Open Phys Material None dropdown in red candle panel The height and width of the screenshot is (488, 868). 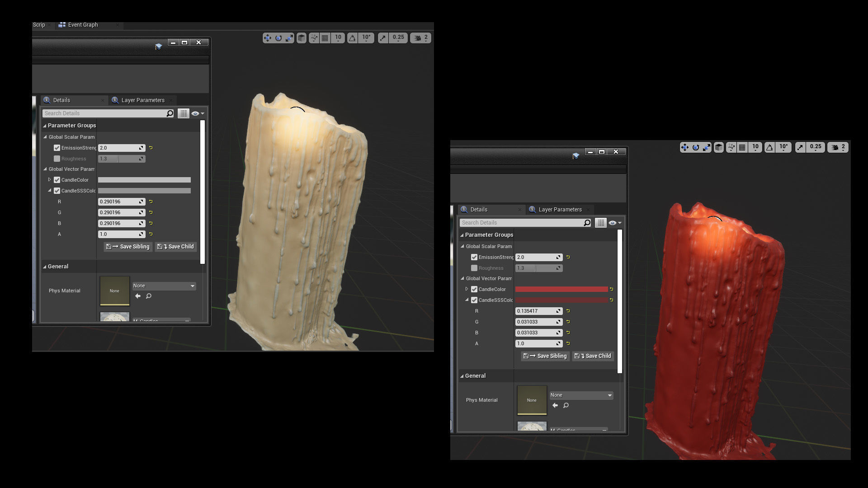tap(581, 395)
